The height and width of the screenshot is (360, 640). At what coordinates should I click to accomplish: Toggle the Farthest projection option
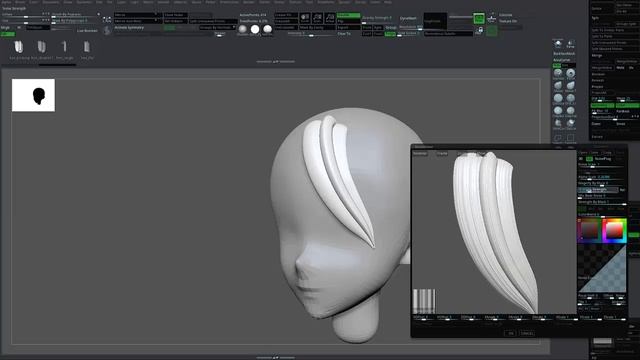pyautogui.click(x=623, y=111)
